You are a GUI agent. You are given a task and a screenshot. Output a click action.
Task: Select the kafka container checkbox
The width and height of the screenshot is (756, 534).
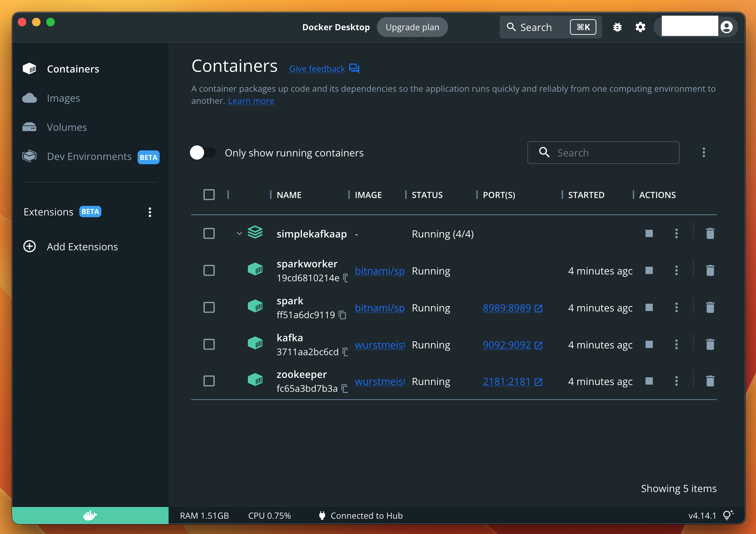pyautogui.click(x=209, y=344)
